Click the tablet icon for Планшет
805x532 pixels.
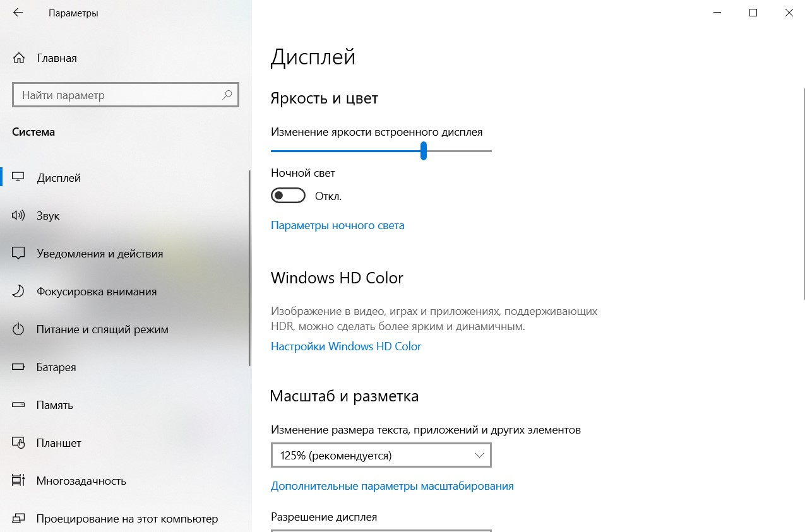click(x=18, y=442)
